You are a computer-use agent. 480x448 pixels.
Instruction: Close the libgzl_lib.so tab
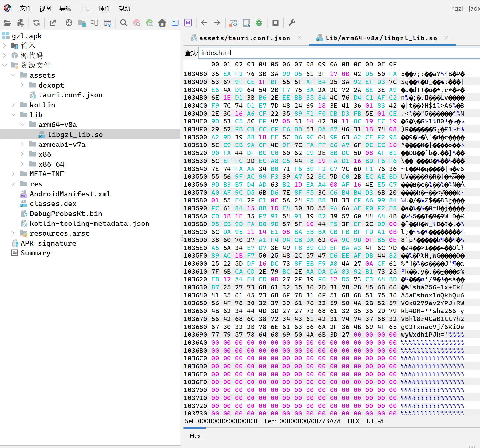(x=446, y=38)
